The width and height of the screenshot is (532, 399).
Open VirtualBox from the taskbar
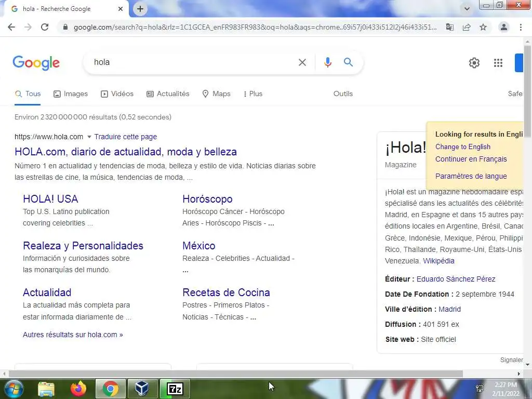pyautogui.click(x=142, y=389)
